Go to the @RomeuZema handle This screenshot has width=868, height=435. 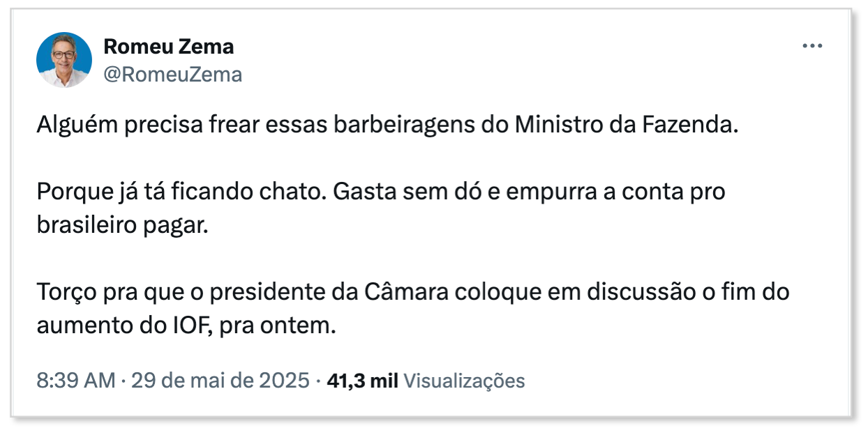coord(172,75)
